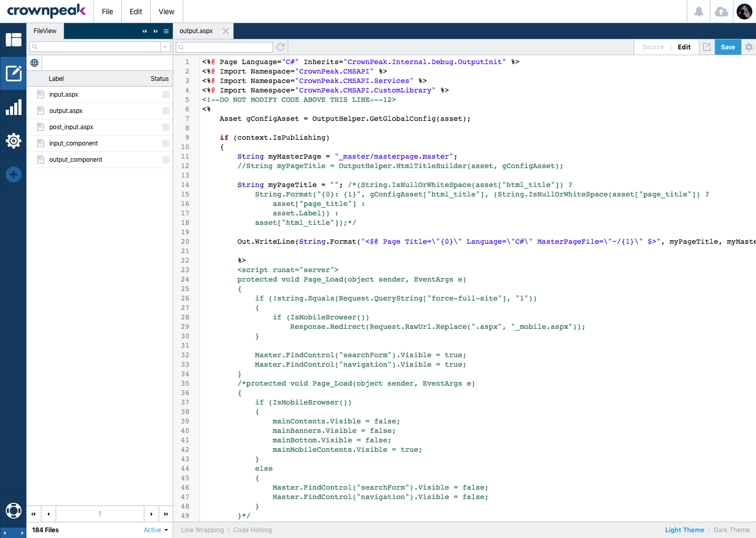
Task: Open the View menu
Action: (x=166, y=12)
